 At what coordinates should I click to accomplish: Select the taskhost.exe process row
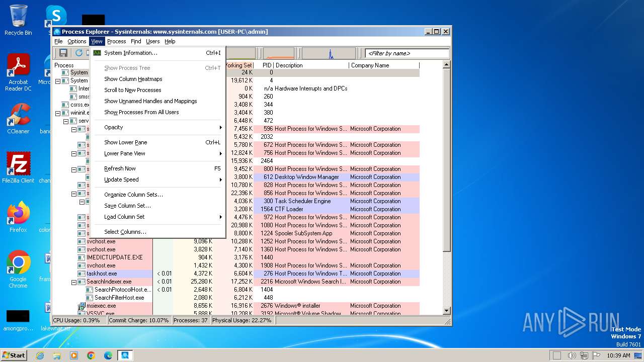pos(236,274)
